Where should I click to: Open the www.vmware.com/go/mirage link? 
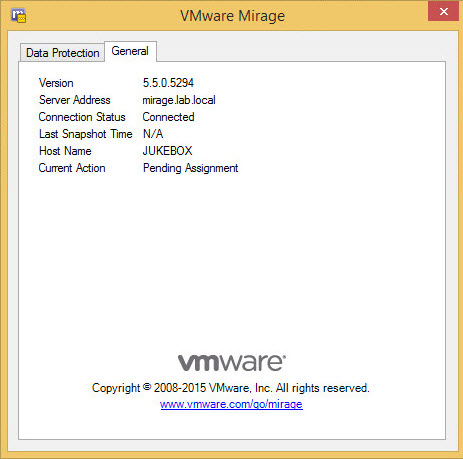[231, 404]
